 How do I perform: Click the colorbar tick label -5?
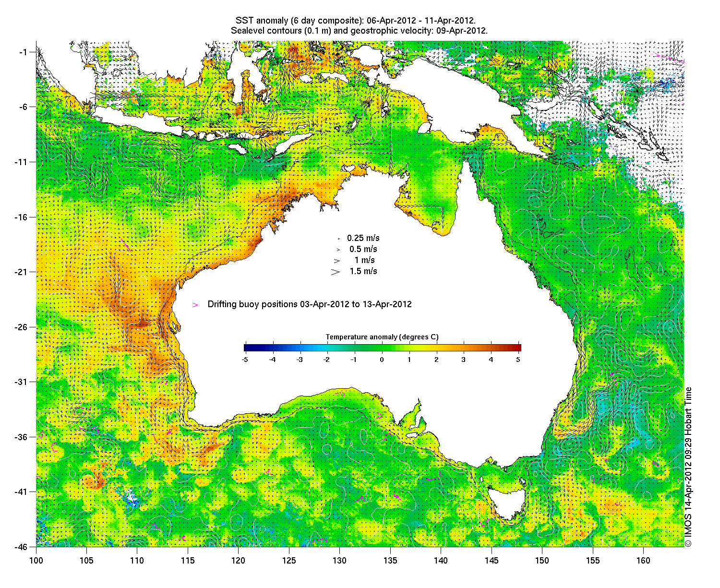point(245,359)
